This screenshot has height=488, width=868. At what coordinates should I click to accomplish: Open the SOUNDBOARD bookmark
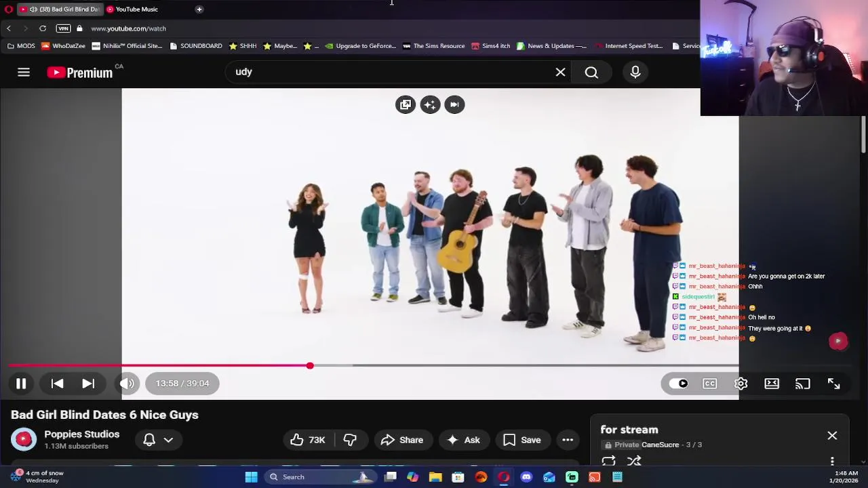pos(196,46)
